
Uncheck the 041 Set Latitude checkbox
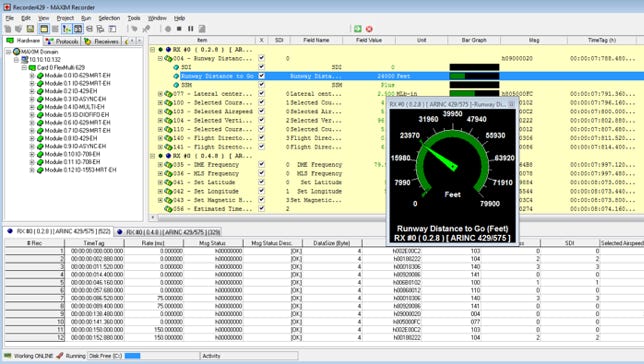click(x=262, y=182)
